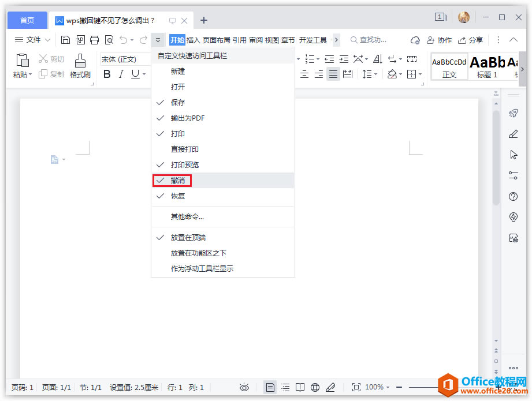Viewport: 532px width, 401px height.
Task: Click the selection arrow icon in sidebar
Action: pos(514,155)
